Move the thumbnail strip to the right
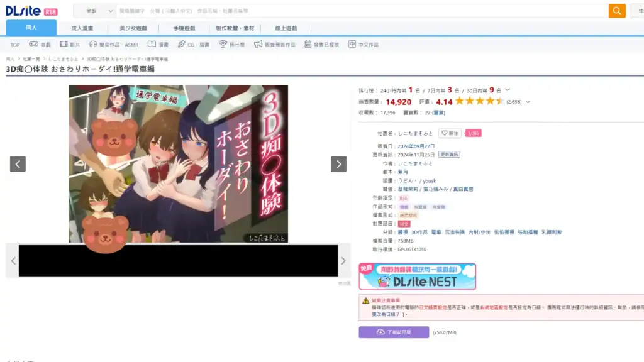 [343, 261]
